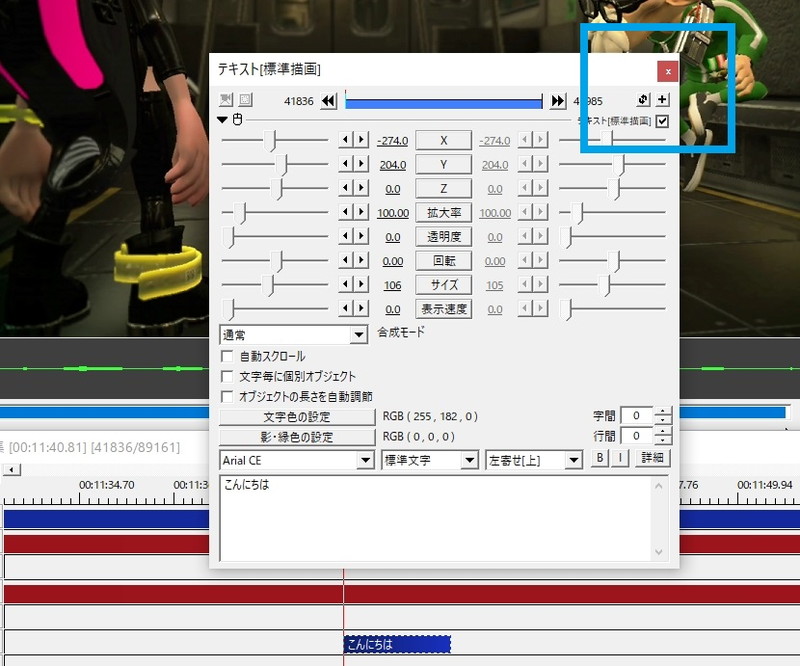Open the Arial CE font dropdown

[297, 460]
